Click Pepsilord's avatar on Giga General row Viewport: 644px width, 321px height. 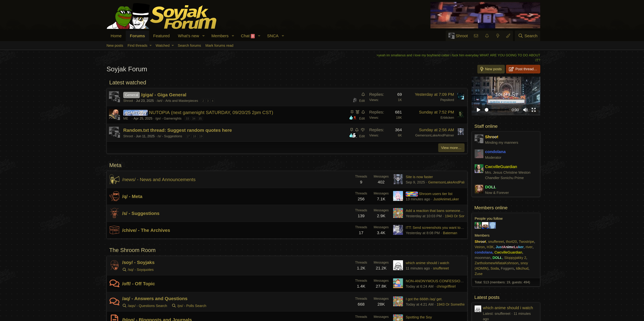(x=460, y=96)
